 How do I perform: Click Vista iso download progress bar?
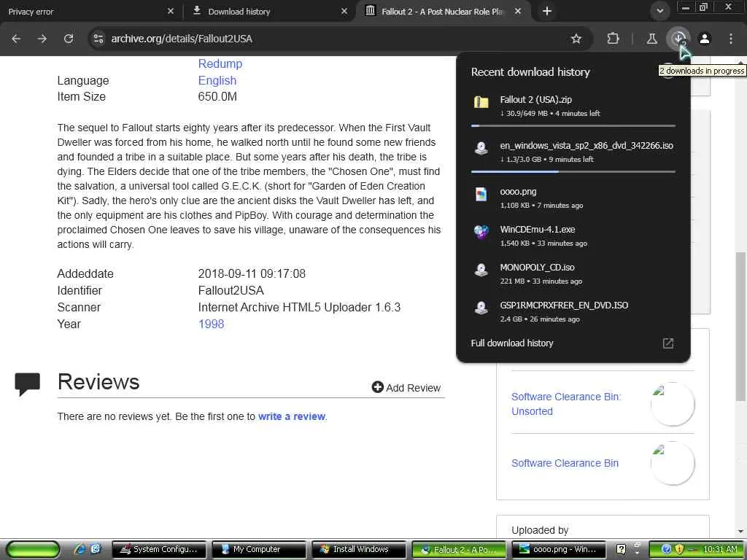573,171
